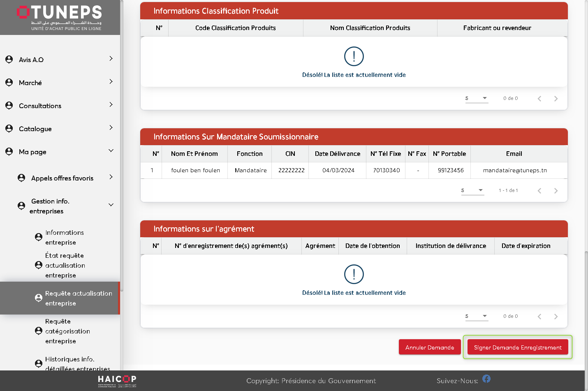The height and width of the screenshot is (391, 588).
Task: Open État requête actualisation entreprise
Action: (x=65, y=265)
